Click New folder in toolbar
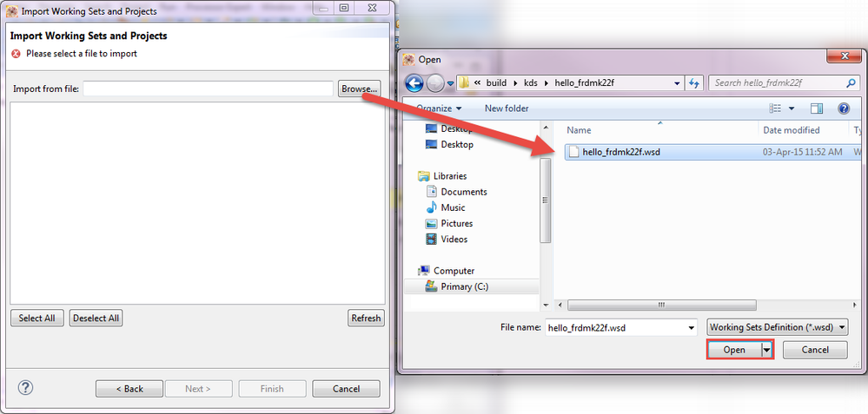The image size is (868, 414). (x=507, y=108)
